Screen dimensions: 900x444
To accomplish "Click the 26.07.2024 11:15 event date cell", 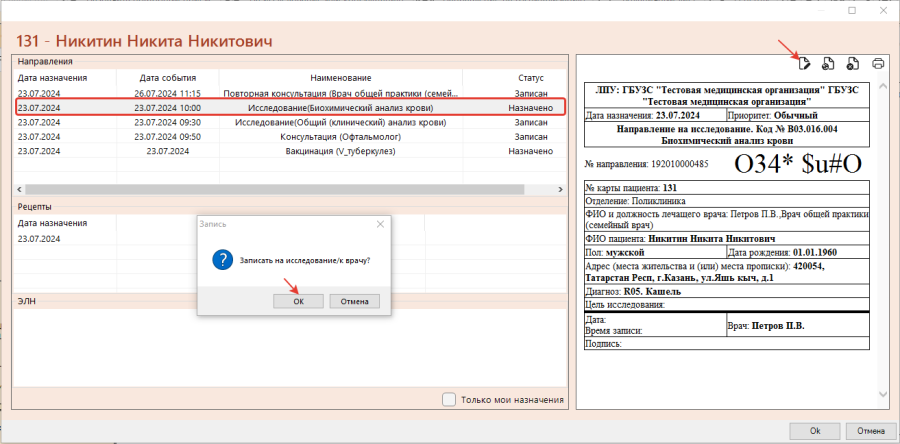I will coord(168,93).
